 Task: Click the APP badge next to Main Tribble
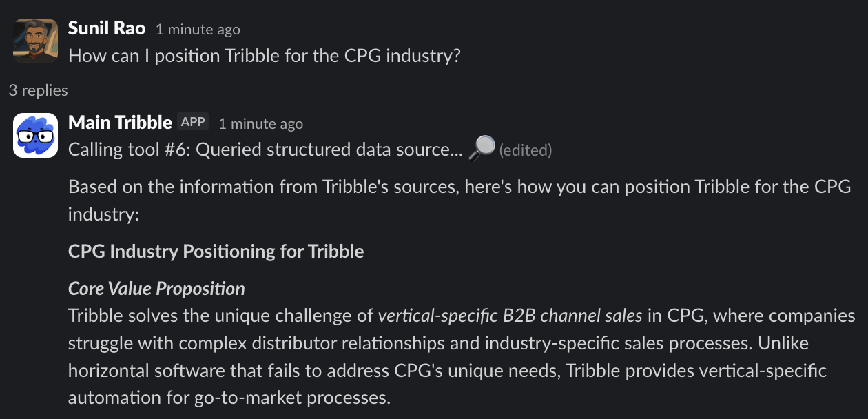pos(194,121)
